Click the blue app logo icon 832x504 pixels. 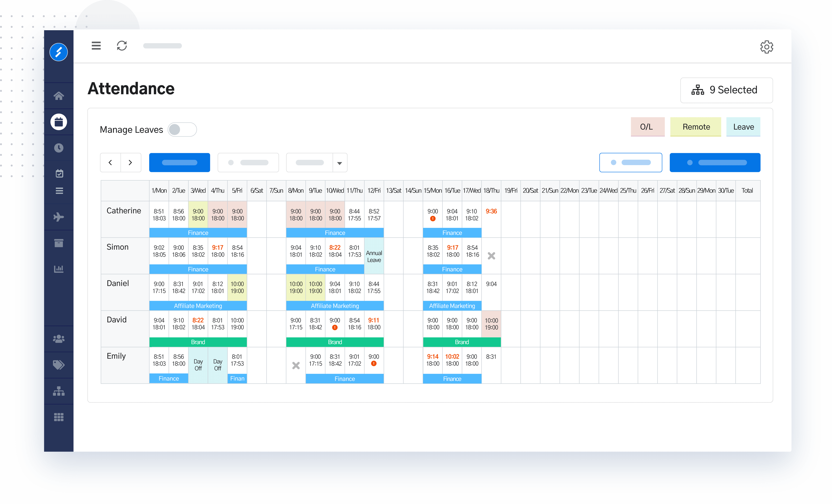point(59,52)
